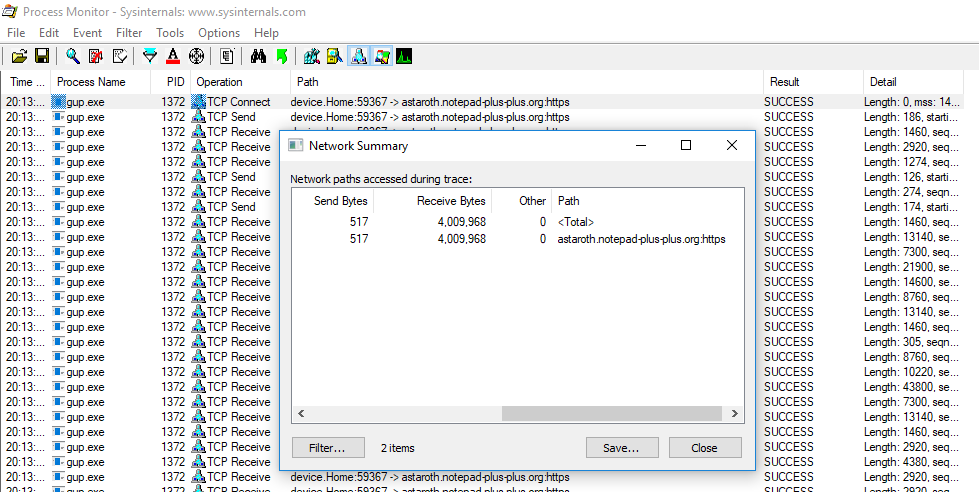Screen dimensions: 979x492
Task: Click the Find binoculars toolbar icon
Action: [258, 57]
